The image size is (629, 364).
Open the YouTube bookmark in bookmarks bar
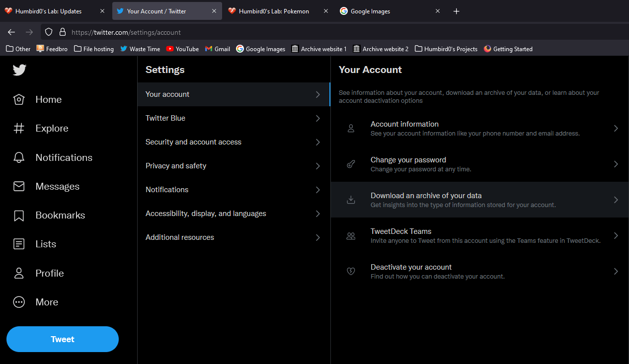[182, 49]
